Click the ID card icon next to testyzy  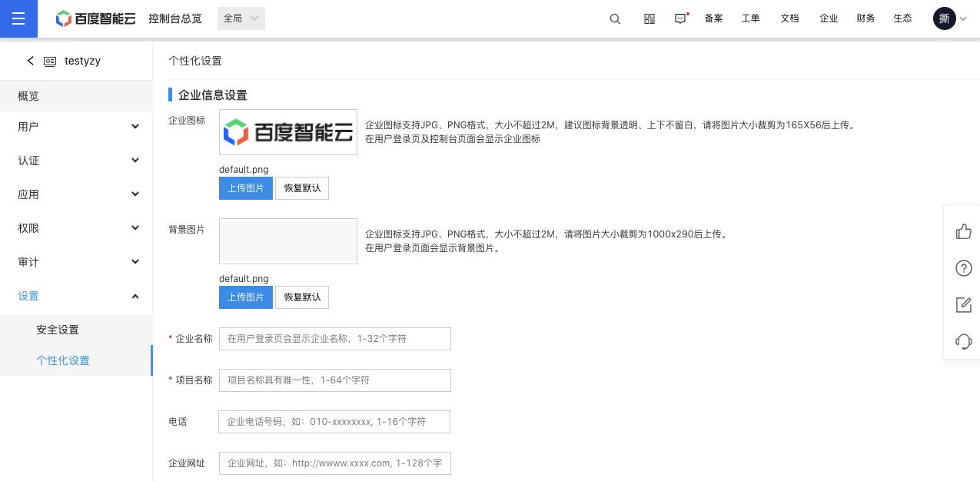pyautogui.click(x=50, y=61)
